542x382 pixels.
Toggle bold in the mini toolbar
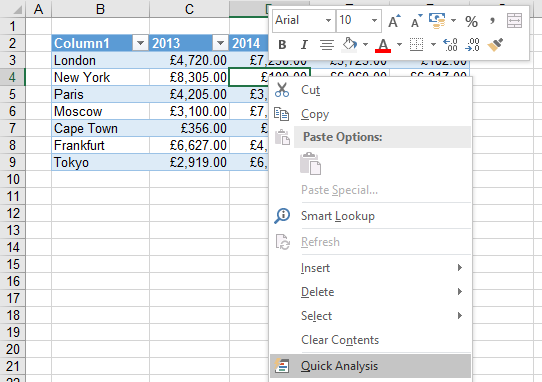282,45
